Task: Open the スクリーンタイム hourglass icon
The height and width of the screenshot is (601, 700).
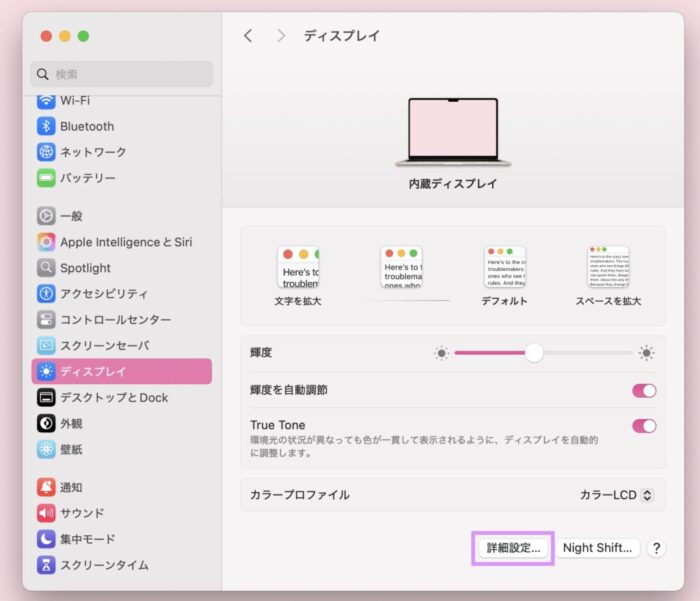Action: 46,565
